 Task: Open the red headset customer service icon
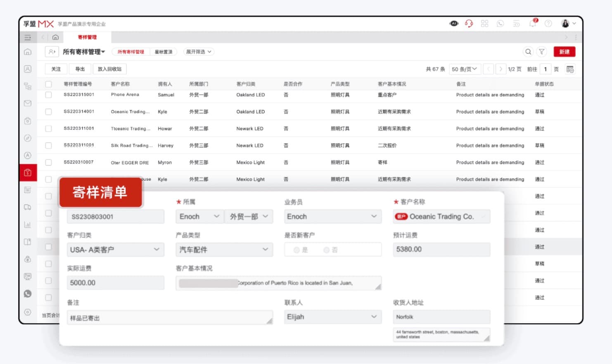[x=469, y=24]
